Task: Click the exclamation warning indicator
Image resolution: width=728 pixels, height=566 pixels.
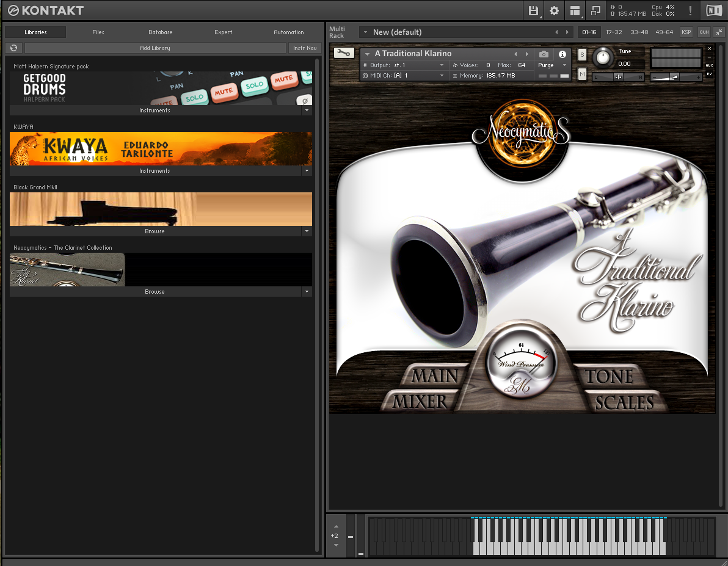Action: pos(690,10)
